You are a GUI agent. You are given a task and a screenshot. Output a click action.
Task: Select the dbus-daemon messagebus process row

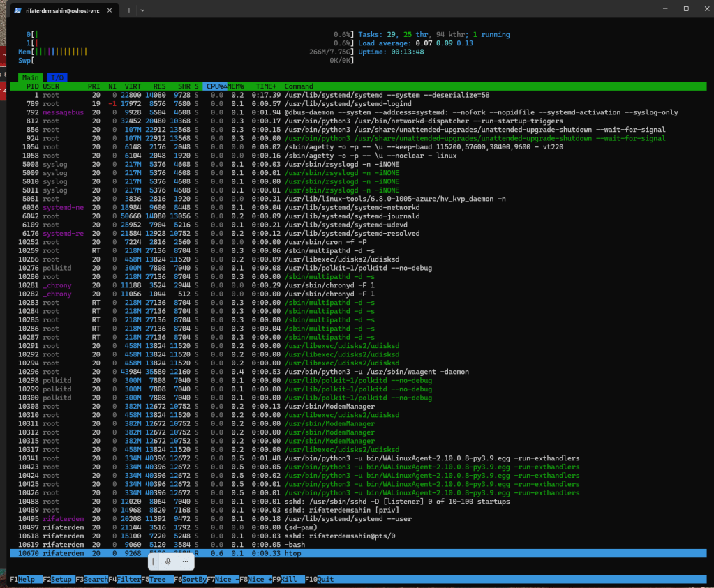pyautogui.click(x=358, y=112)
